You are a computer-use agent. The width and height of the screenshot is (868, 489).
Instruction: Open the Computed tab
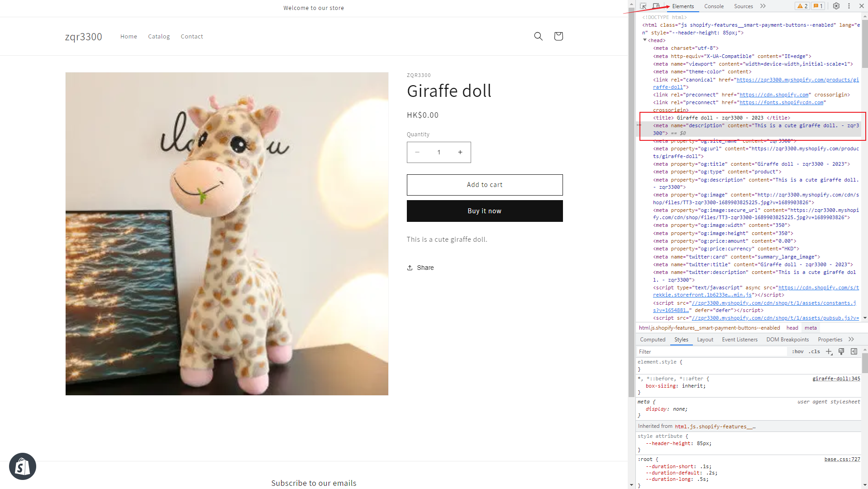pyautogui.click(x=653, y=340)
